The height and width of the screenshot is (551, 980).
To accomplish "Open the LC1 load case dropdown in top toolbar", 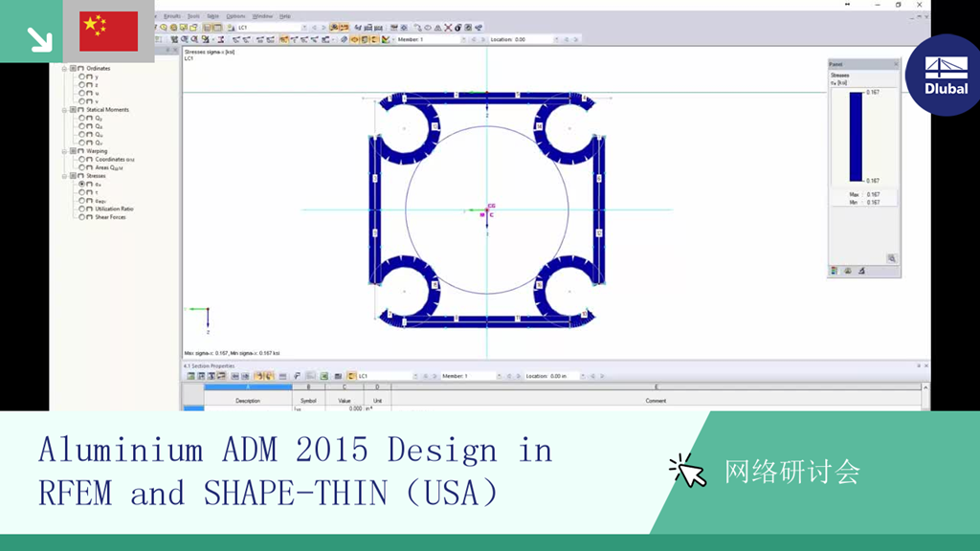I will coord(304,28).
